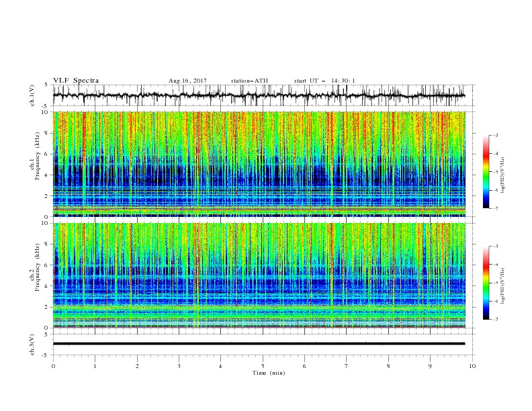Viewport: 532px width, 411px height.
Task: Click the ch.3 flat waveform trace
Action: (259, 344)
